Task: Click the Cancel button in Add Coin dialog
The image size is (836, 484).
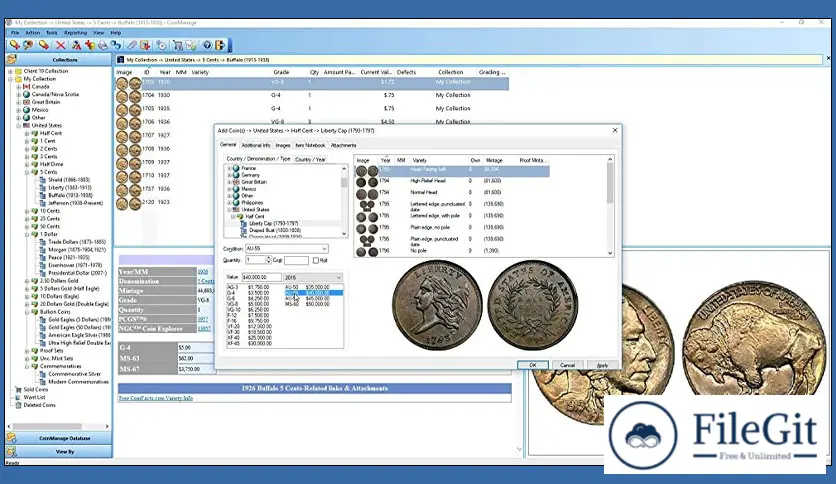Action: click(567, 365)
